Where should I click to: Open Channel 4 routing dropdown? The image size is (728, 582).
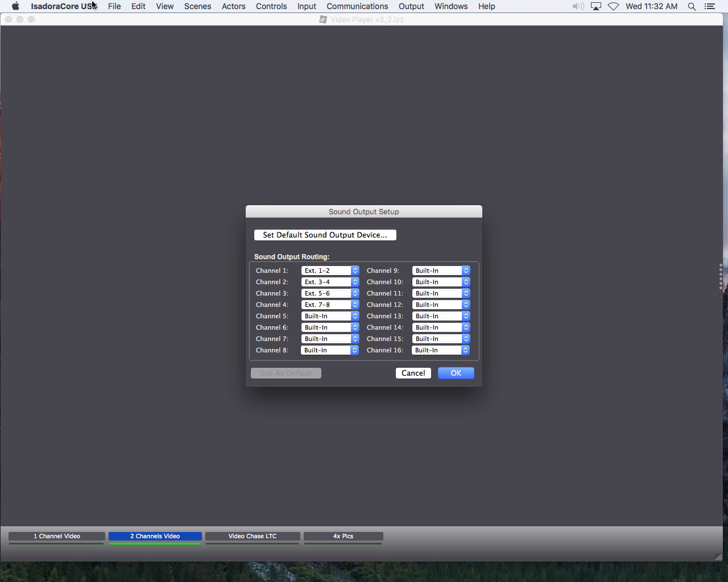pyautogui.click(x=330, y=305)
